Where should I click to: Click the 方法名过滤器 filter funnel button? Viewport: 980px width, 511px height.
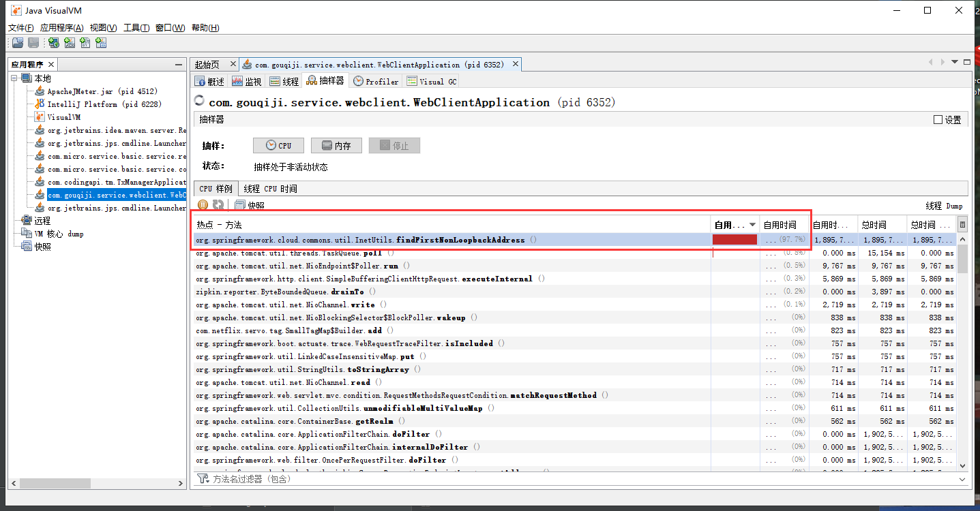[203, 478]
